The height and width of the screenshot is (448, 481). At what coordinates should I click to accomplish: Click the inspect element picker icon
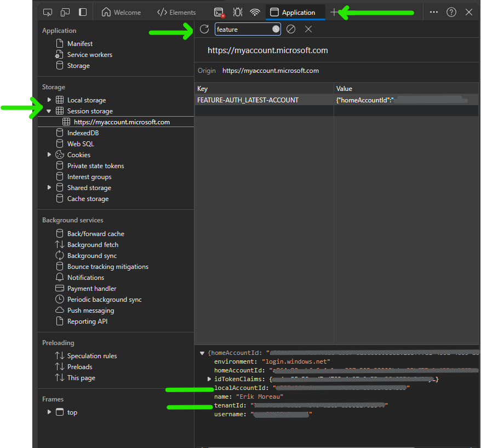(x=48, y=12)
